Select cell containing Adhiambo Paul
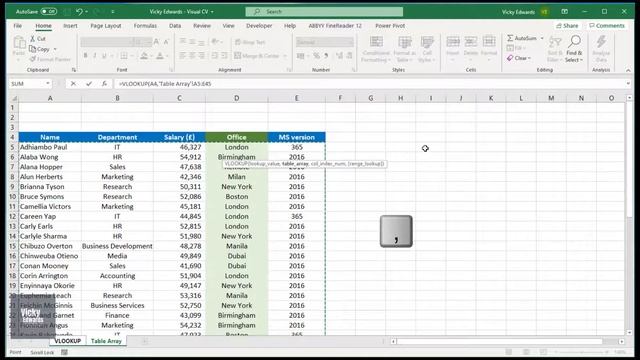 50,147
